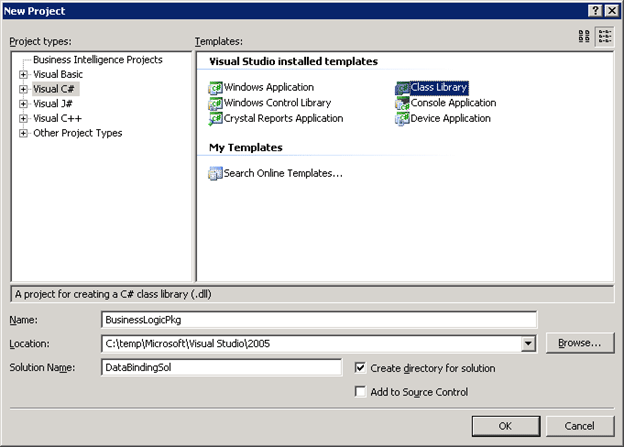The height and width of the screenshot is (447, 624).
Task: Select the Windows Application template icon
Action: (215, 88)
